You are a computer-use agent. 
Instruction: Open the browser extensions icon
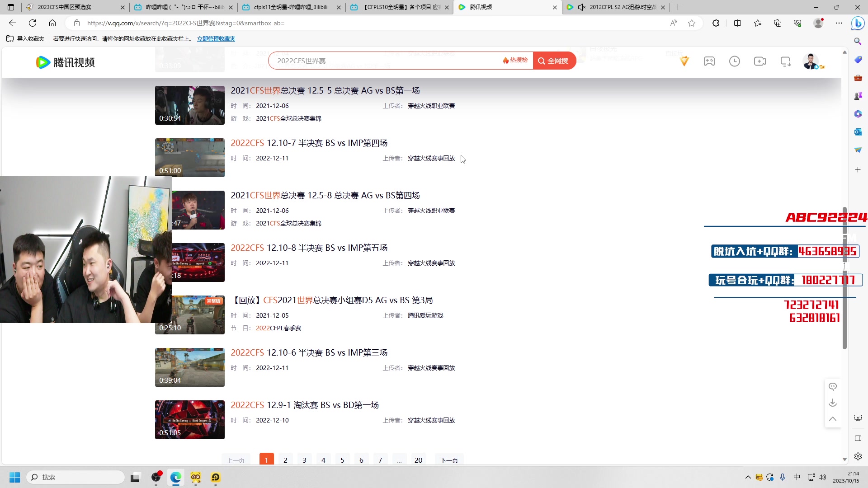click(x=716, y=23)
